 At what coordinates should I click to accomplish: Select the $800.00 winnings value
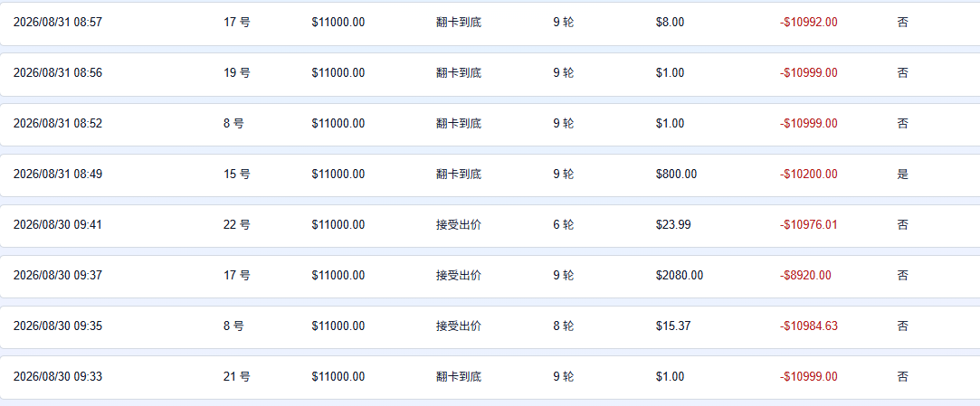pyautogui.click(x=676, y=175)
